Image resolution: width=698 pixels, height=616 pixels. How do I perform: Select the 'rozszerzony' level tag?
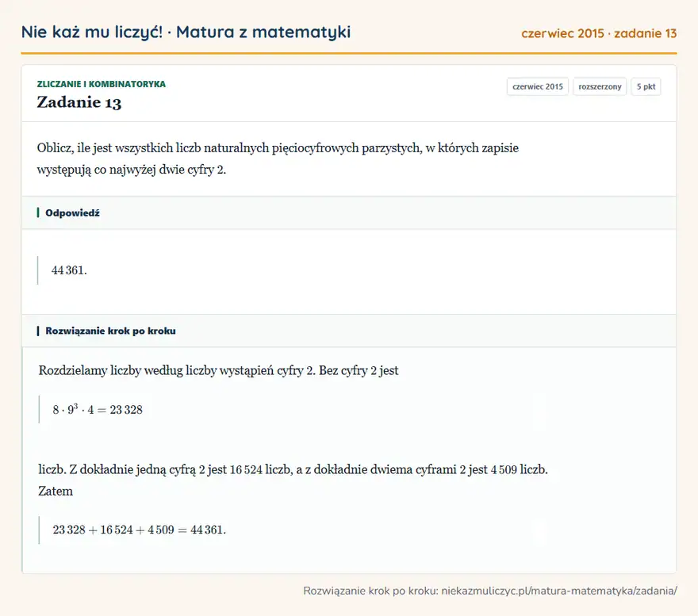pos(600,86)
